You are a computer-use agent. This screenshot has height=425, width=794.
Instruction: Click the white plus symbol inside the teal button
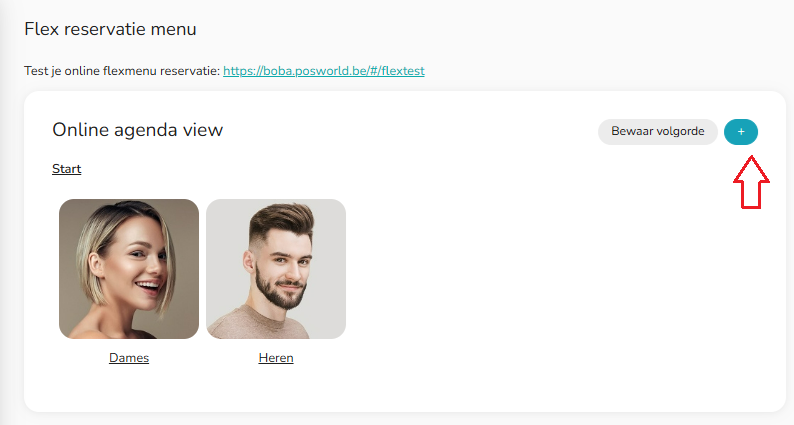point(741,132)
